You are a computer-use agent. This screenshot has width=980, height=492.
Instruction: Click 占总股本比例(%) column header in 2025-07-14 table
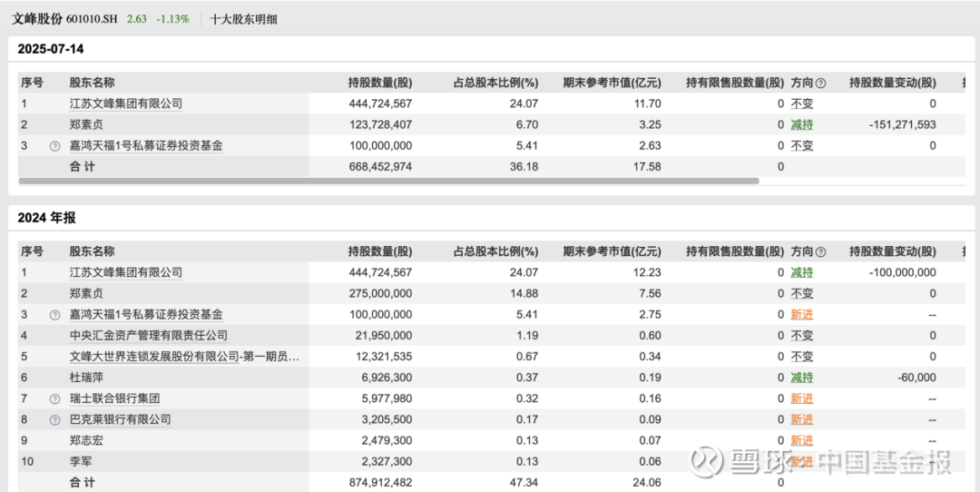tap(495, 83)
